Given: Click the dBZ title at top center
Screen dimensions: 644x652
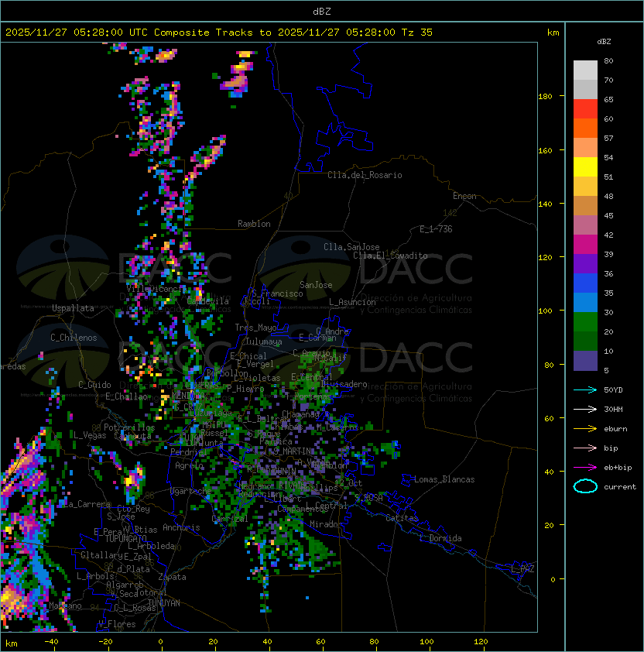Looking at the screenshot, I should tap(322, 11).
